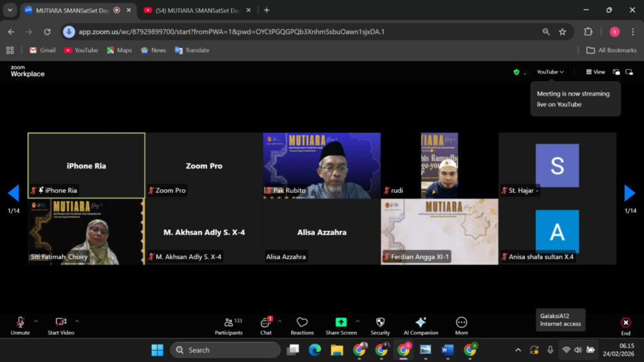Screen dimensions: 644x362
Task: Open the View layout menu
Action: click(x=596, y=72)
